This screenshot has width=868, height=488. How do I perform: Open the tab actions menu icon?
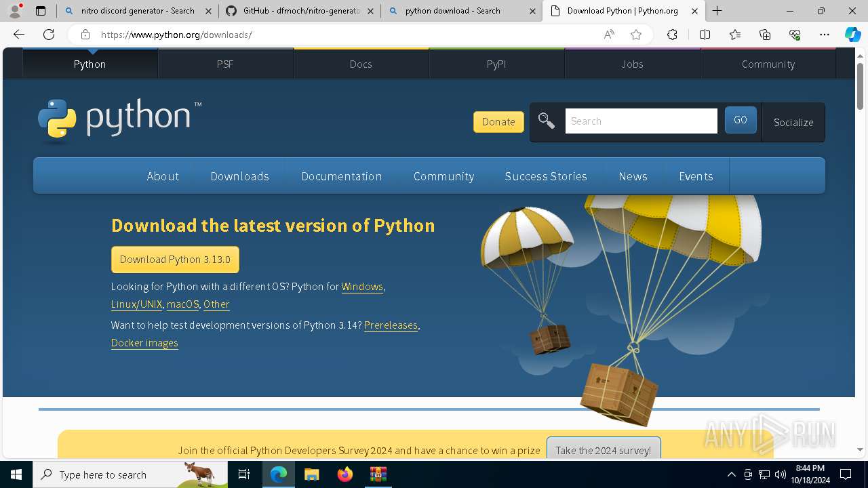pyautogui.click(x=41, y=11)
